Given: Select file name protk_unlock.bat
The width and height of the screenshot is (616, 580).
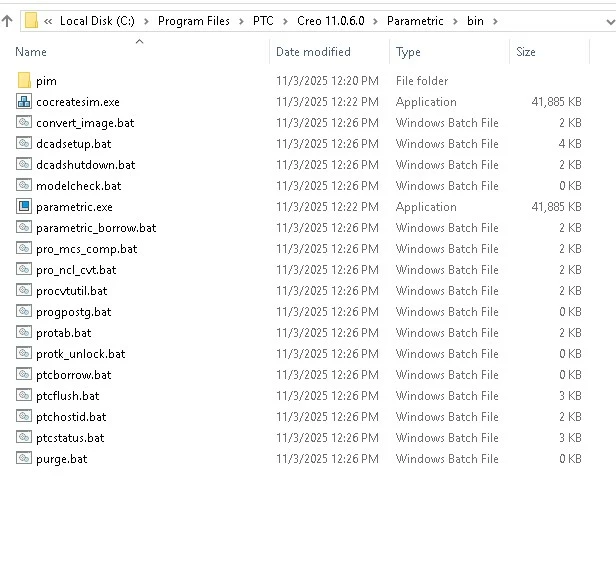Looking at the screenshot, I should (81, 354).
